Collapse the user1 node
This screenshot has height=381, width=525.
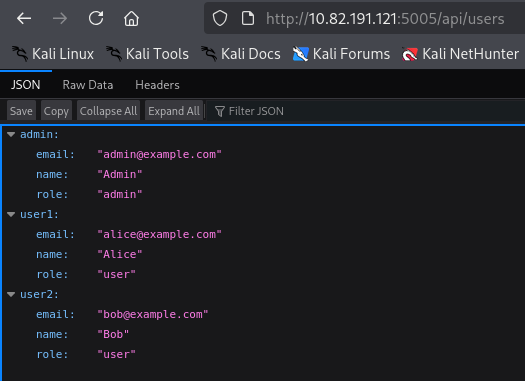11,215
